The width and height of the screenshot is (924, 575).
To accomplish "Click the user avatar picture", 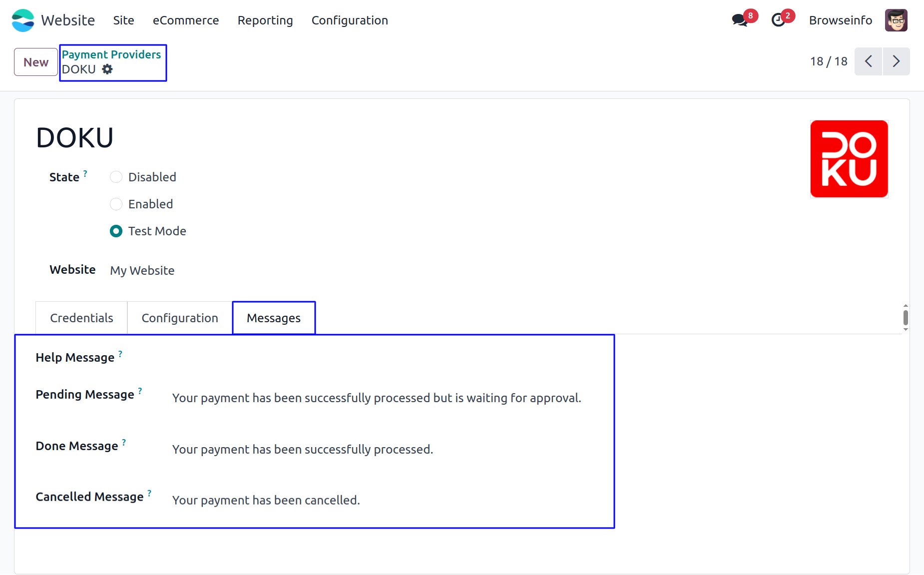I will (x=896, y=20).
